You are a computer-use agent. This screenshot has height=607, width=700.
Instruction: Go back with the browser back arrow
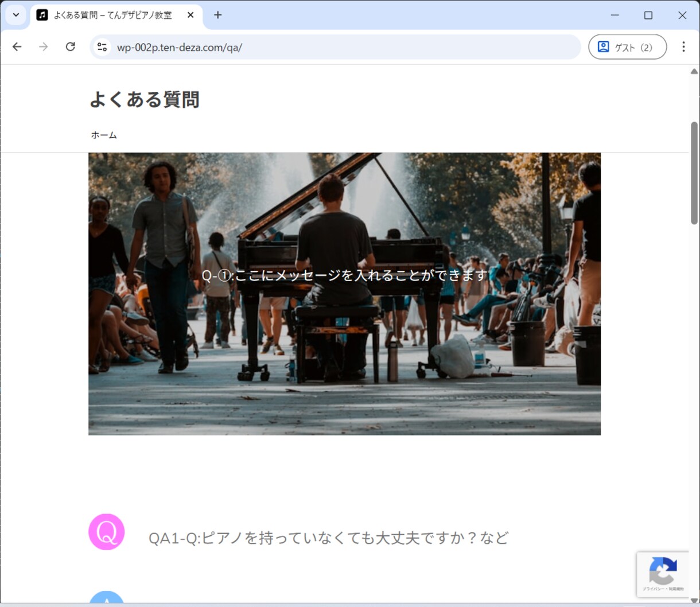coord(17,47)
